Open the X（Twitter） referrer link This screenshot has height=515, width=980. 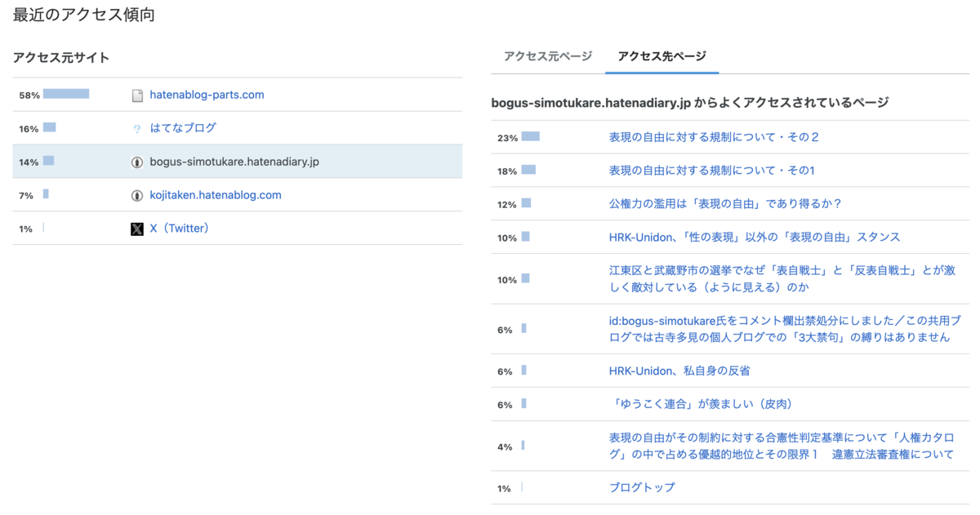click(180, 229)
